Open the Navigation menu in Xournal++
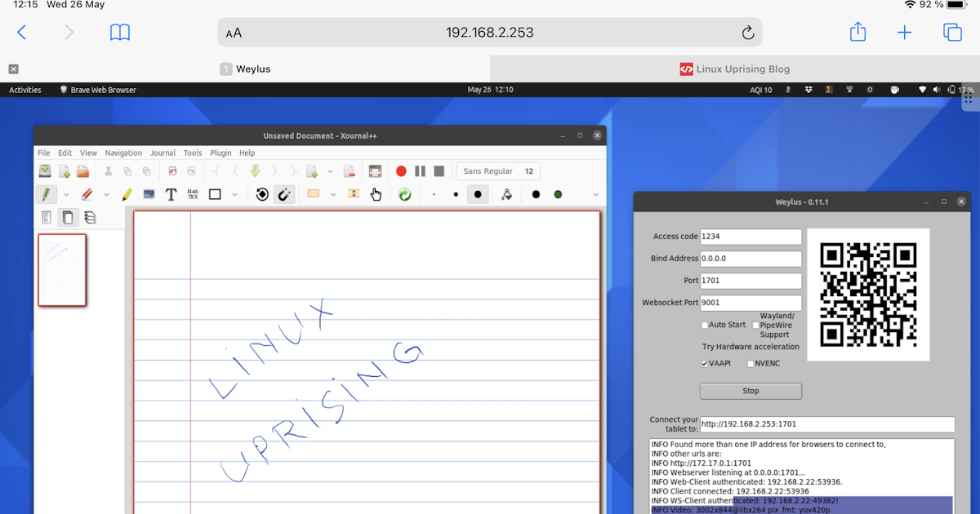This screenshot has height=514, width=980. (x=123, y=153)
